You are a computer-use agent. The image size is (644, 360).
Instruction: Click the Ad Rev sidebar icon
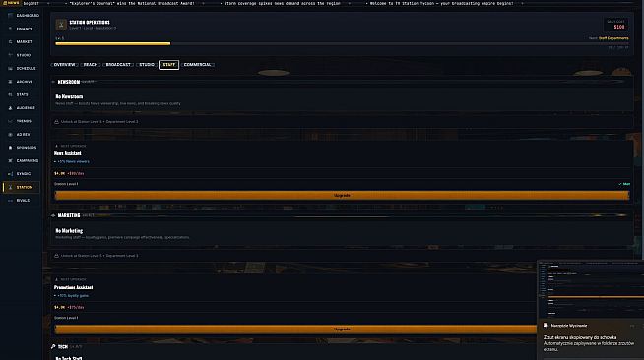point(10,135)
